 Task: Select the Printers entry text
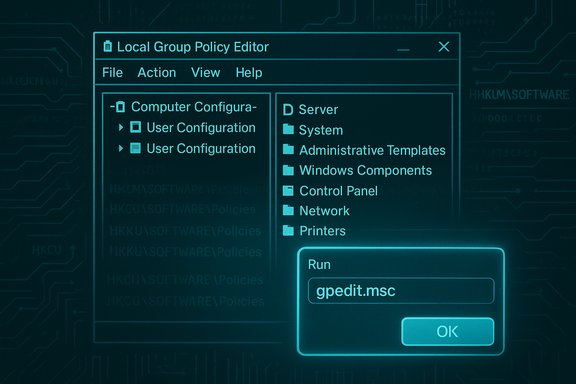(323, 231)
